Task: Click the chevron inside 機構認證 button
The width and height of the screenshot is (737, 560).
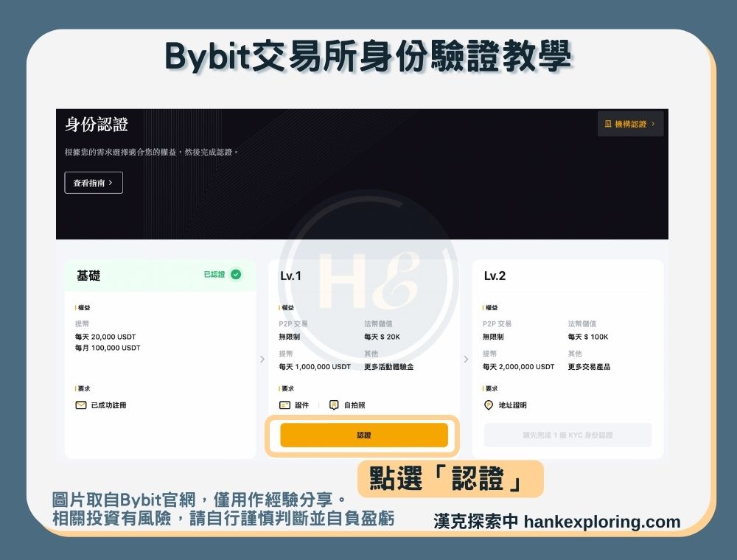Action: tap(653, 124)
